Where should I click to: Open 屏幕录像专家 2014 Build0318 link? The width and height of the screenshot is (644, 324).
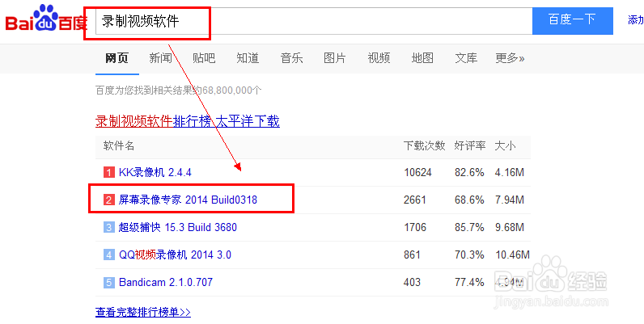189,200
